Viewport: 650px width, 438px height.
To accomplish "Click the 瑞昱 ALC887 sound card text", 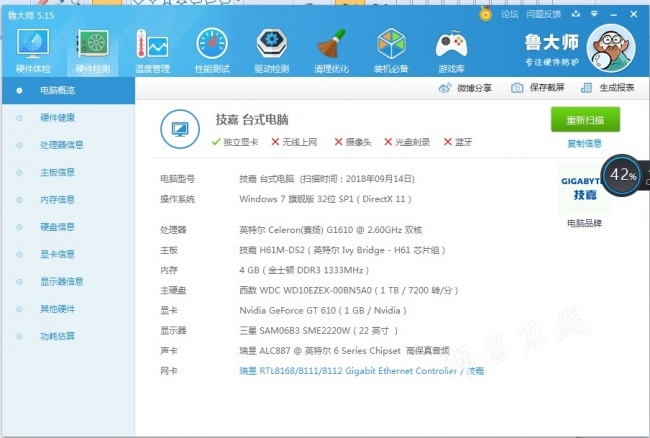I will tap(344, 351).
